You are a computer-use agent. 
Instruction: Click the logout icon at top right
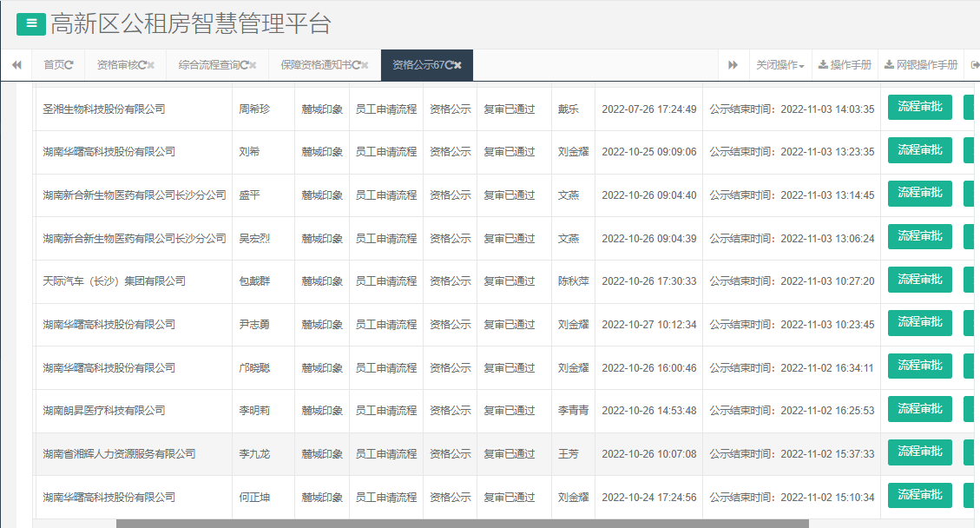pos(974,64)
